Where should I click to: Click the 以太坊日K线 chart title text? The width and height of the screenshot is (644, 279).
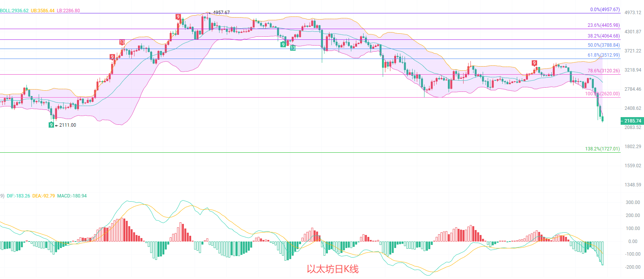(333, 269)
